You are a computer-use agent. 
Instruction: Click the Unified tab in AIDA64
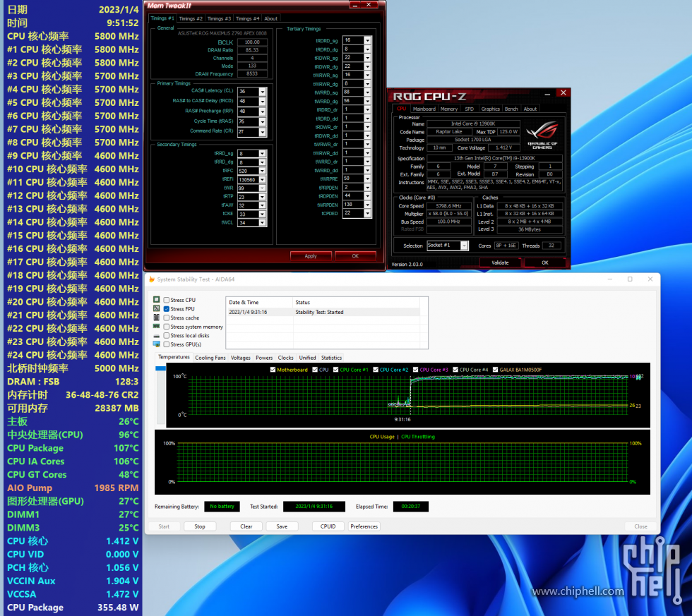pos(307,358)
